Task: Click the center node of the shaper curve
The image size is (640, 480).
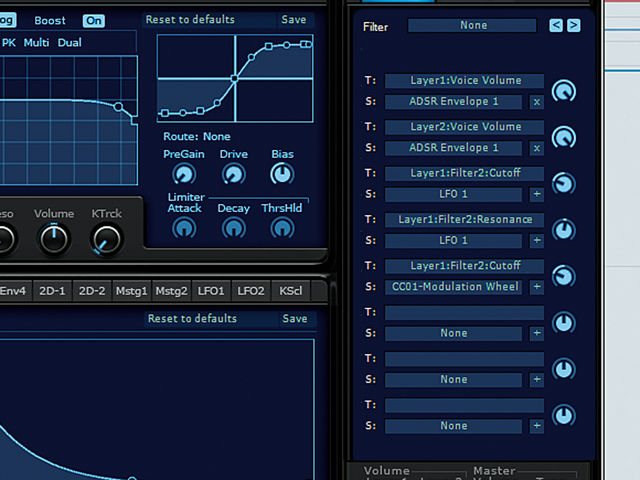Action: pos(234,78)
